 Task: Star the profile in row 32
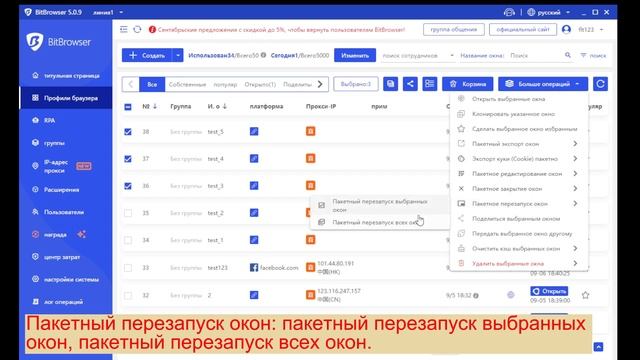(x=585, y=295)
